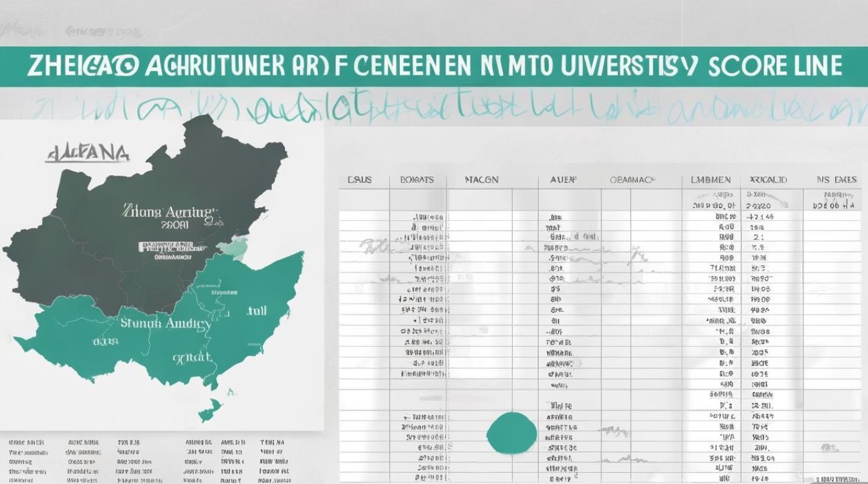Viewport: 868px width, 484px height.
Task: Select the 'LMBMEN' column header
Action: (711, 180)
